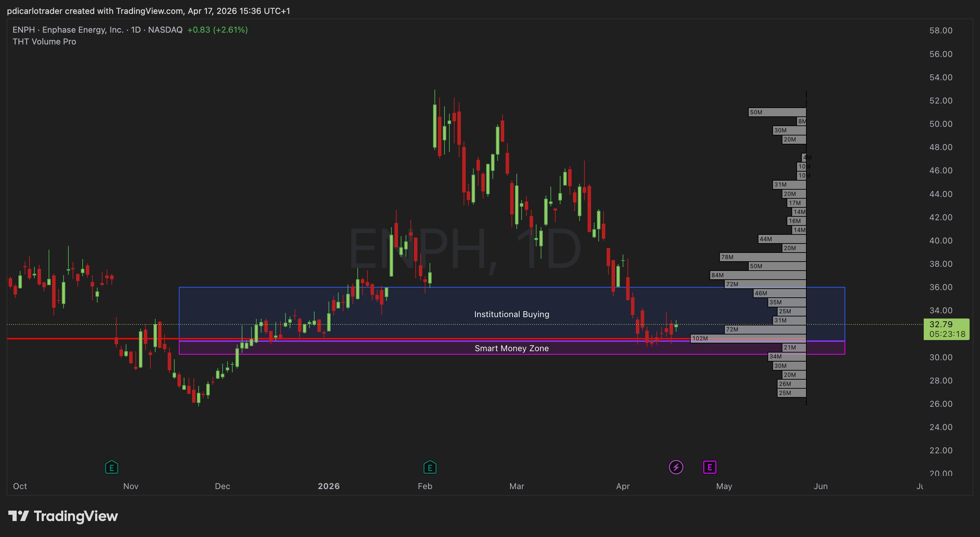Click the green earnings icon near Nov
The width and height of the screenshot is (980, 537).
[111, 467]
